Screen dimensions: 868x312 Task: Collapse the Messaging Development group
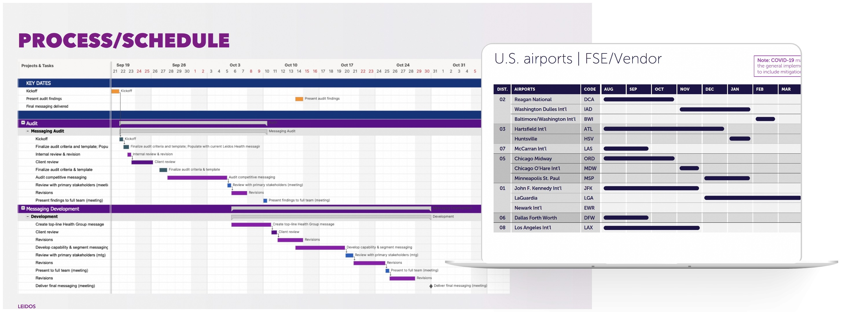[23, 208]
